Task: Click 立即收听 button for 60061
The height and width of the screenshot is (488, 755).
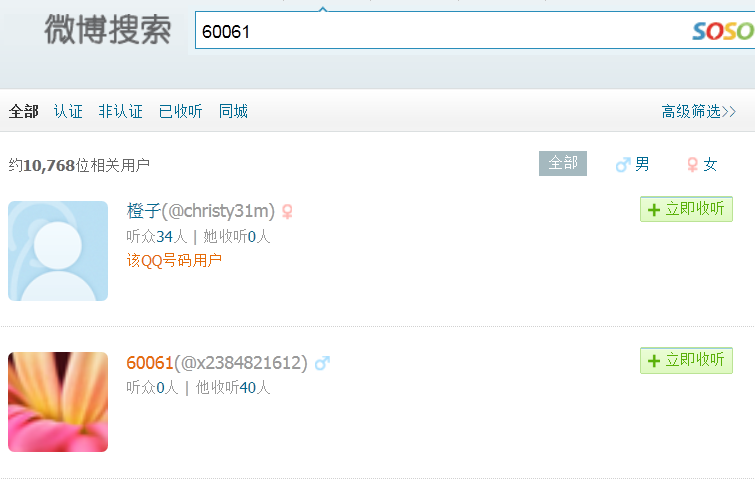Action: tap(686, 360)
